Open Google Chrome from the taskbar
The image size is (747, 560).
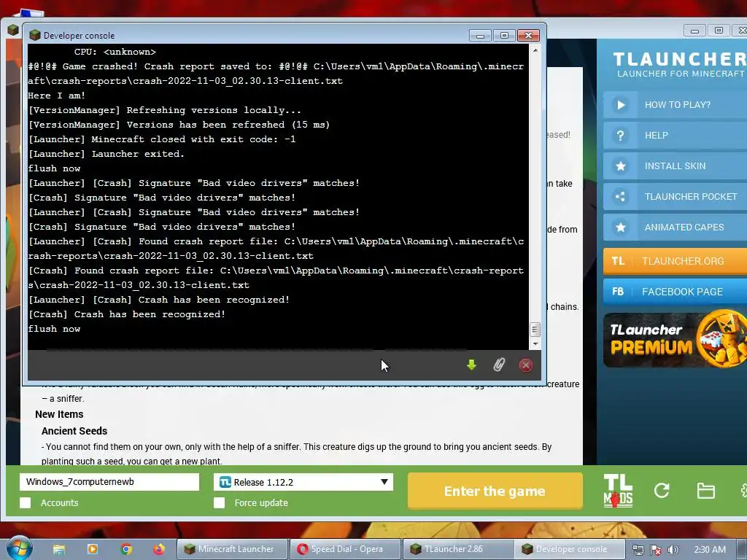126,549
